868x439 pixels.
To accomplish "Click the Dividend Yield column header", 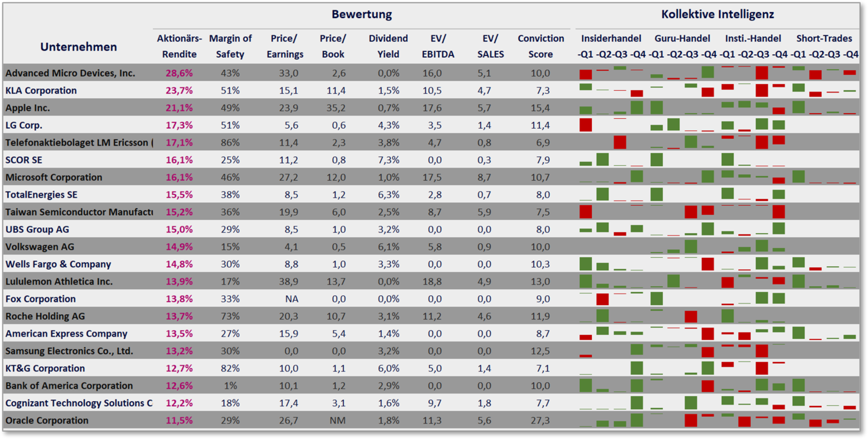I will tap(388, 46).
